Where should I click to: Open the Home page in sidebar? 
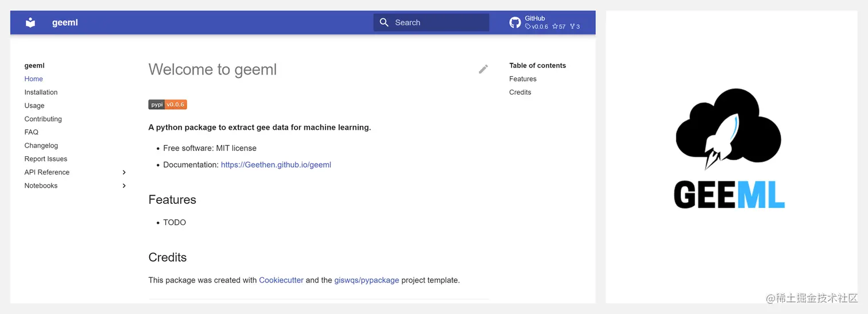tap(34, 79)
